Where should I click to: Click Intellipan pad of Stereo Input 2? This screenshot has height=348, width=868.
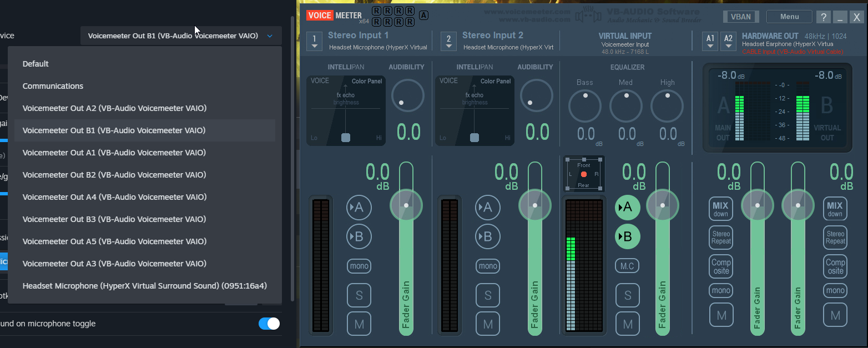click(x=475, y=111)
